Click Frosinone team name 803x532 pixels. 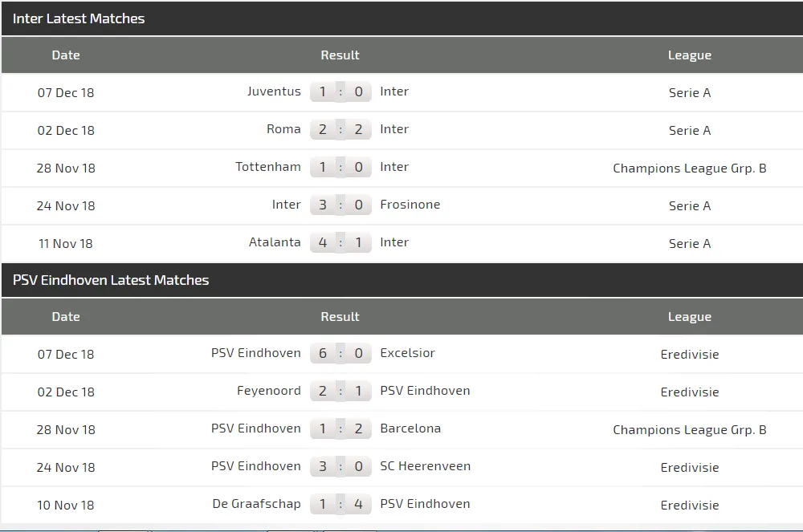pyautogui.click(x=410, y=205)
